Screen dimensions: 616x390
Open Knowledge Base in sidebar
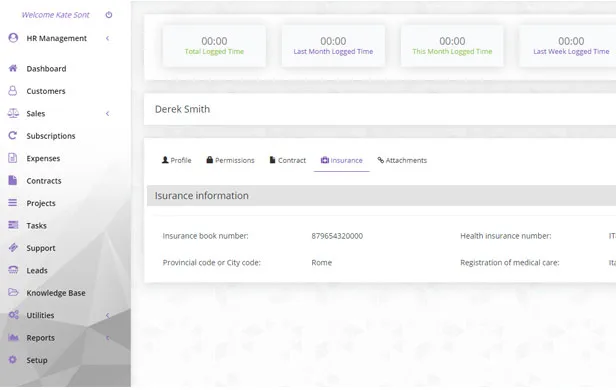click(56, 293)
